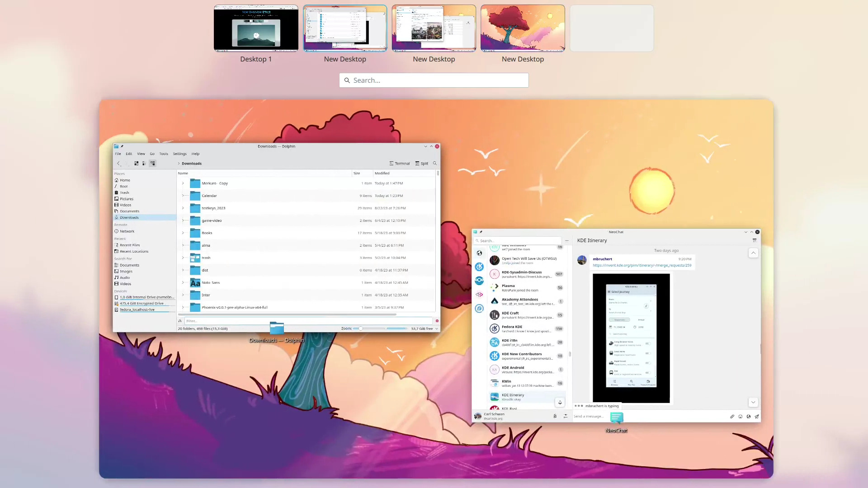Sort by the Size column header
This screenshot has height=488, width=868.
tap(363, 173)
